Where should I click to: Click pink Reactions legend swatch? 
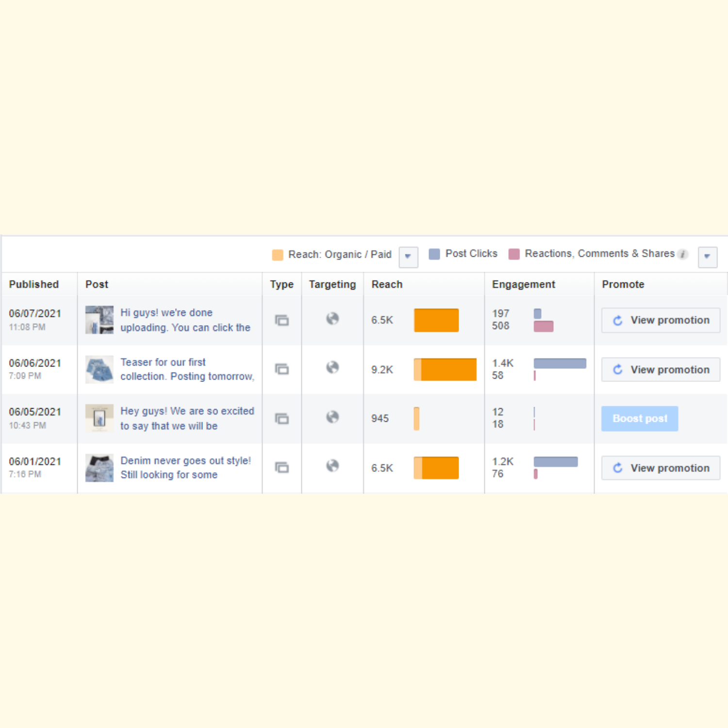514,254
